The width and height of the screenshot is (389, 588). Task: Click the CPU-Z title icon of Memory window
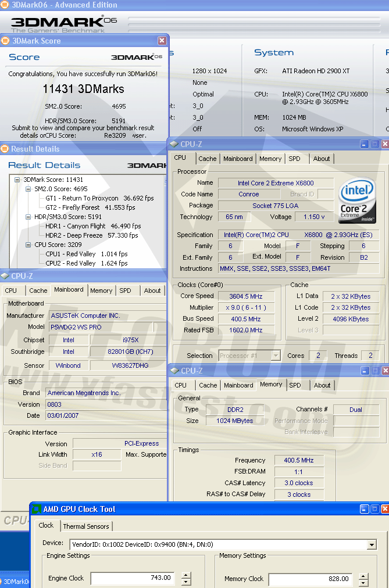pyautogui.click(x=174, y=371)
